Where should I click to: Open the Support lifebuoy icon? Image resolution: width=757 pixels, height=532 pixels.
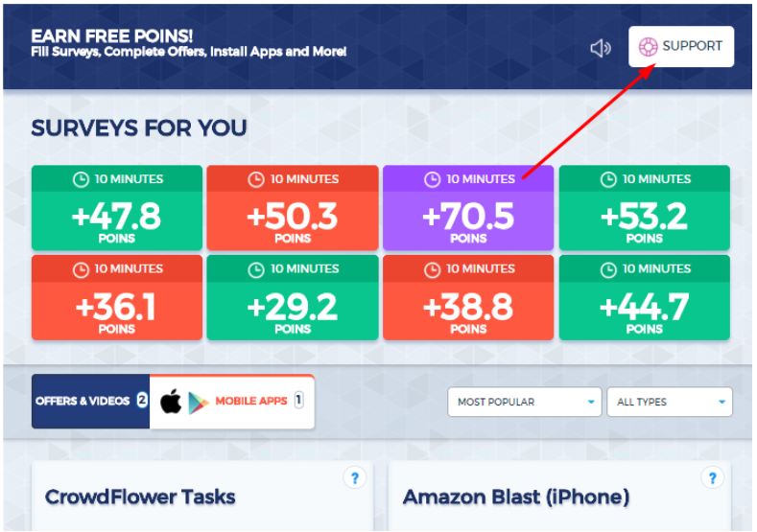click(648, 47)
